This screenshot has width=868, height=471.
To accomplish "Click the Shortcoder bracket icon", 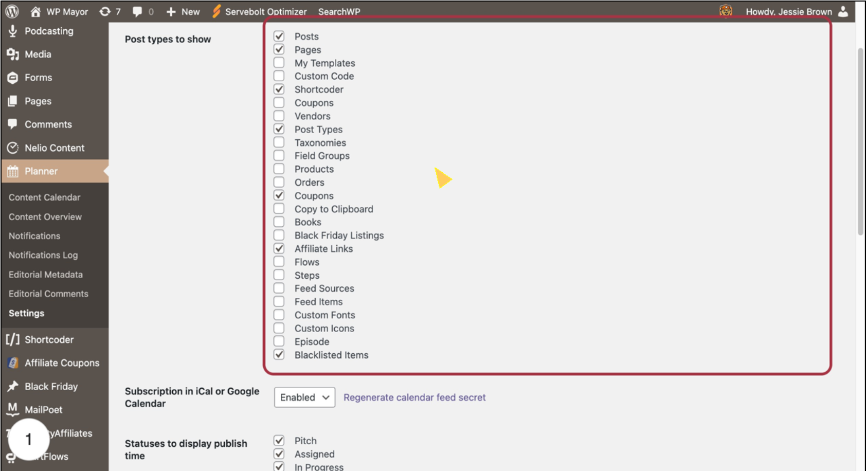I will (13, 339).
